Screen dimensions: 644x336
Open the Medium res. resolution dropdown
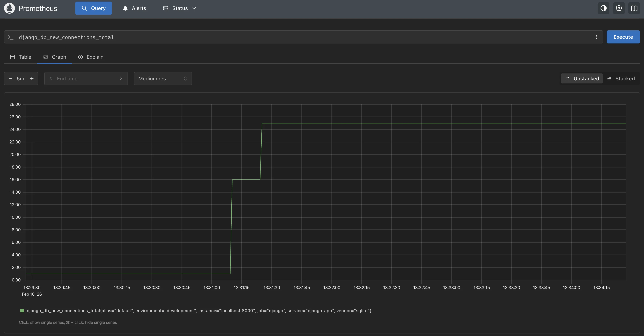pos(162,78)
